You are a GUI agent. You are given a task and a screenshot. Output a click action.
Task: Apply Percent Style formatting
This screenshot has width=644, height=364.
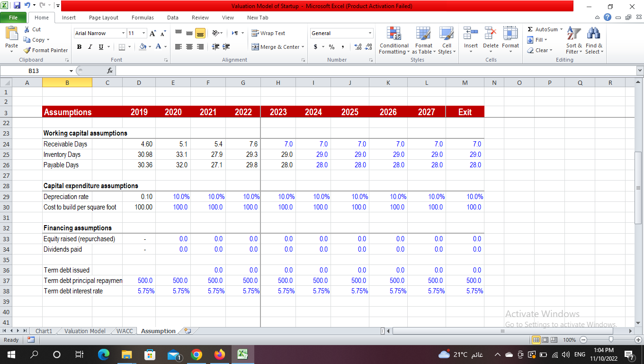331,47
